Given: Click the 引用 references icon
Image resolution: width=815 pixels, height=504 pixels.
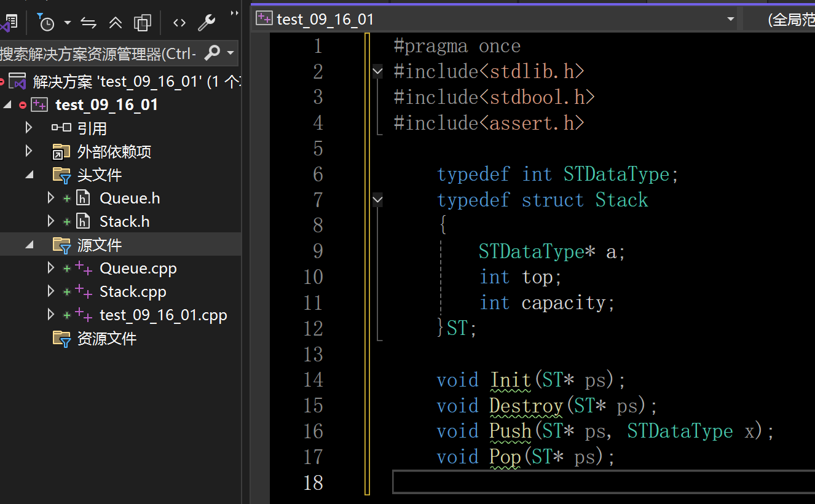Looking at the screenshot, I should pyautogui.click(x=61, y=128).
